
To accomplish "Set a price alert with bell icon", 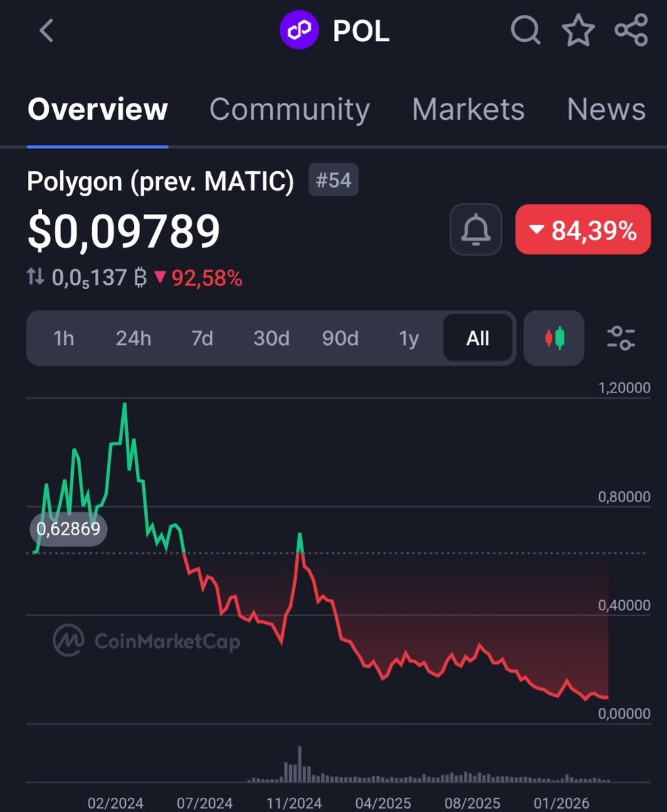I will [476, 229].
